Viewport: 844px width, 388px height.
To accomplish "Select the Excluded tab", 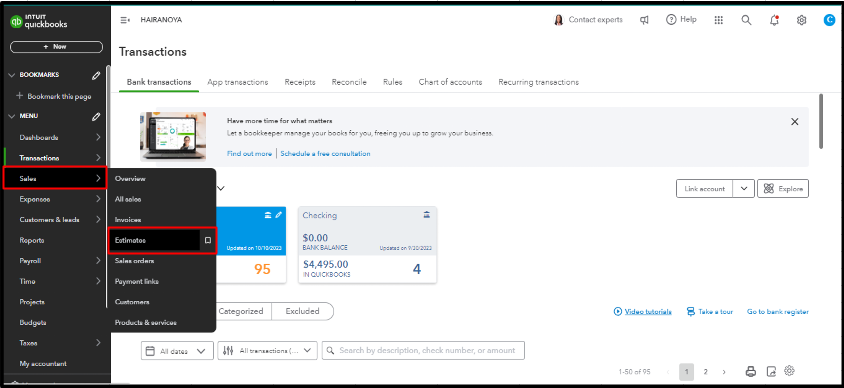I will pyautogui.click(x=302, y=311).
